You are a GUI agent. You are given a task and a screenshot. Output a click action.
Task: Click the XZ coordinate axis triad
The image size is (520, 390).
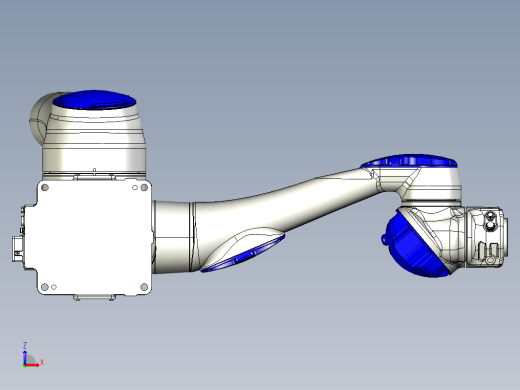33,355
